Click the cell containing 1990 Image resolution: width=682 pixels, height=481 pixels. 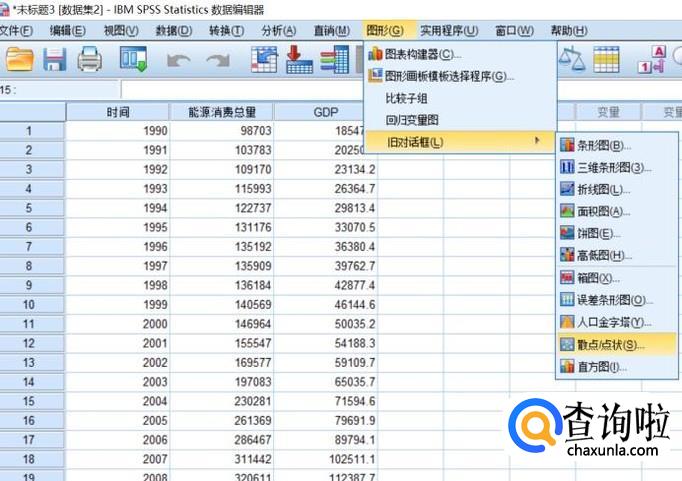point(117,131)
